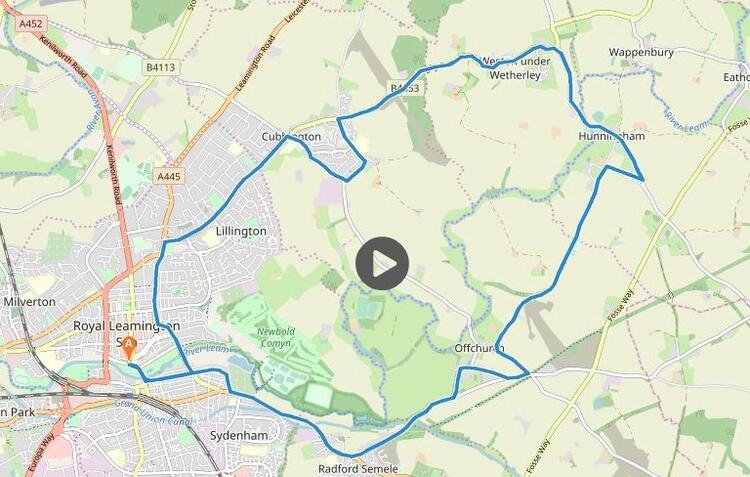This screenshot has height=477, width=750.
Task: Click the Newbold Comyn park label
Action: tap(276, 337)
